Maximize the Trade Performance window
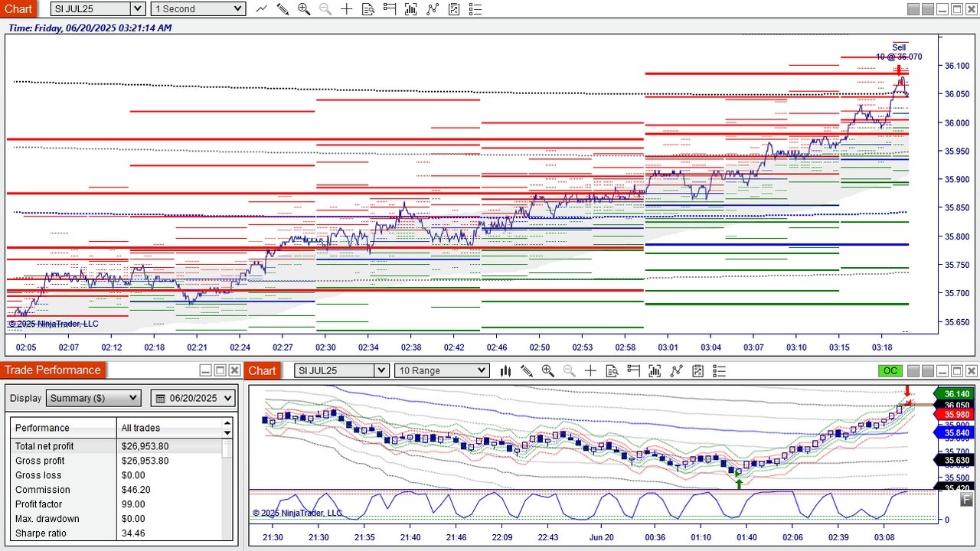 (x=220, y=370)
